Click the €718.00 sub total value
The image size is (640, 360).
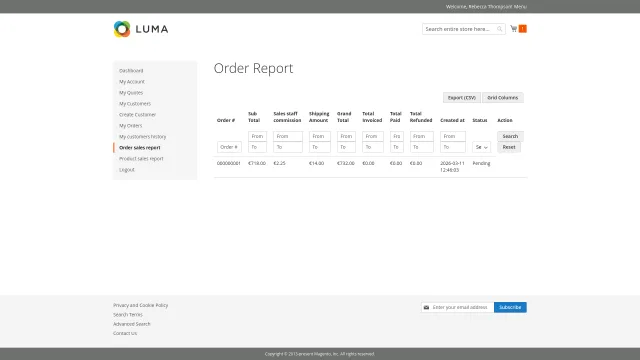click(x=257, y=163)
